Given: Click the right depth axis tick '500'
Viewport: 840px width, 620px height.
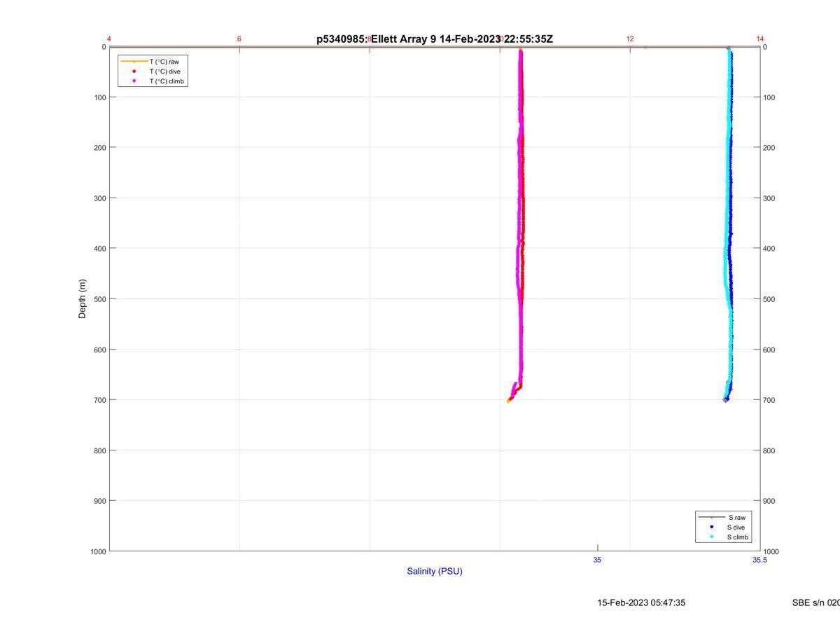Looking at the screenshot, I should tap(769, 299).
